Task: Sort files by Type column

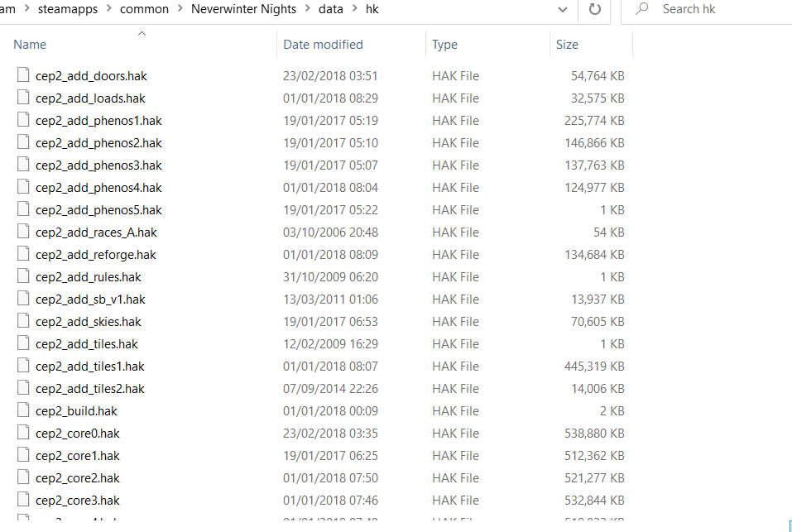Action: (x=445, y=45)
